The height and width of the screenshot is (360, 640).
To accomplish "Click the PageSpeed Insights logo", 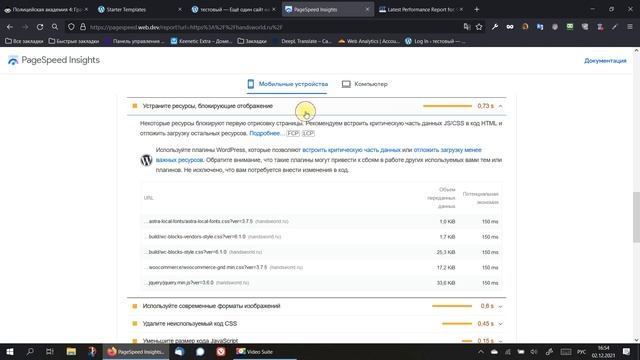I will pos(53,60).
